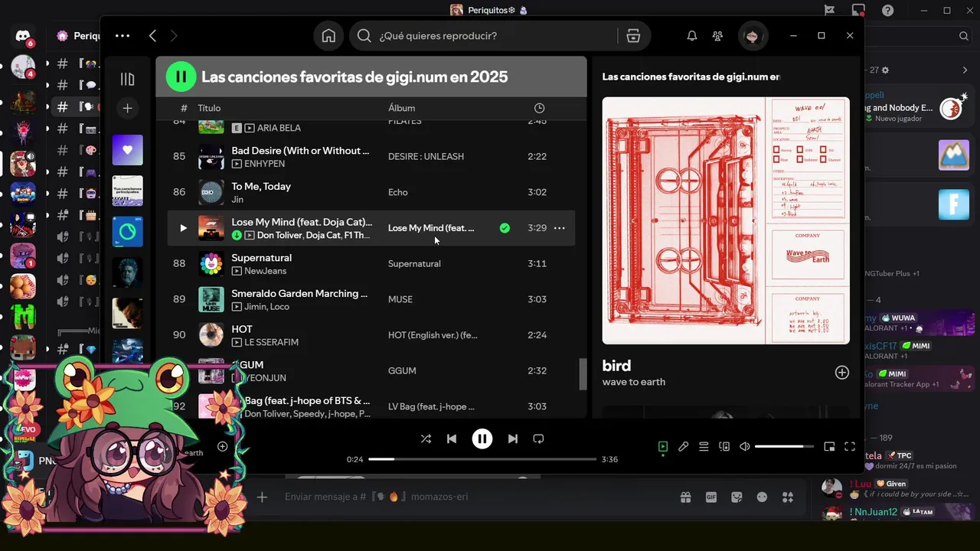Viewport: 980px width, 551px height.
Task: Adjust Spotify volume slider
Action: pyautogui.click(x=784, y=447)
